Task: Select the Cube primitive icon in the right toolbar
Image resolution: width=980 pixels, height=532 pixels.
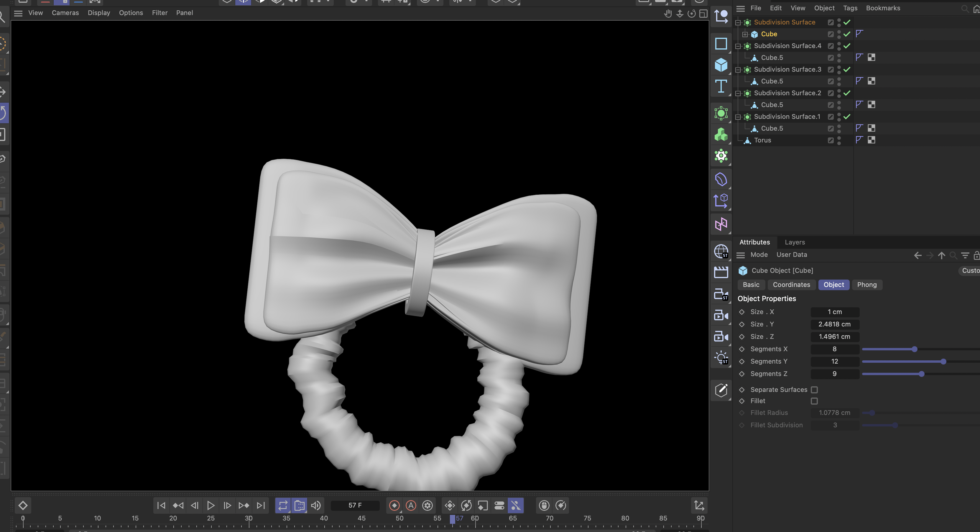Action: (721, 65)
